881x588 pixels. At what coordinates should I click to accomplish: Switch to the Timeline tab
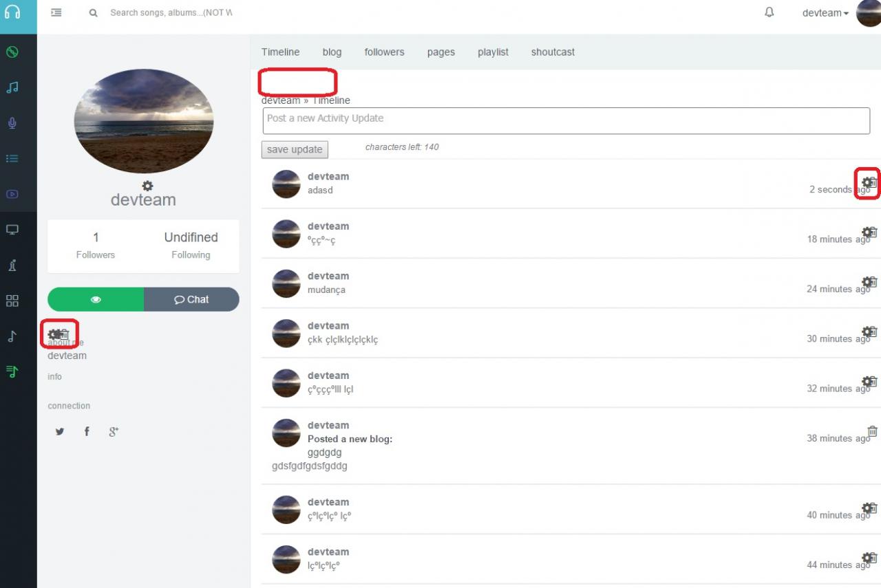(x=281, y=52)
